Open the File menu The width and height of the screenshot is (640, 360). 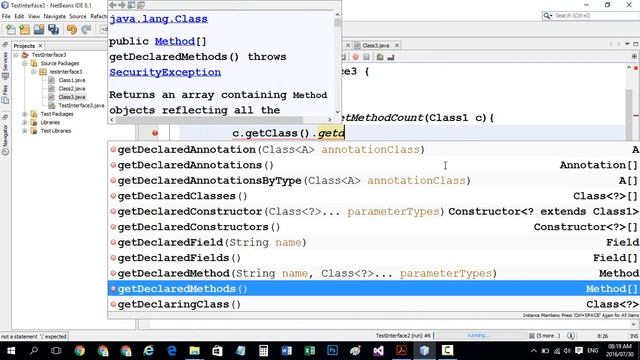pyautogui.click(x=6, y=16)
